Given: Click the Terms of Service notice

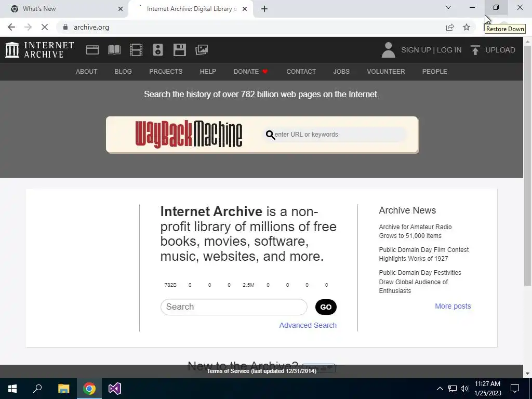Looking at the screenshot, I should coord(262,371).
